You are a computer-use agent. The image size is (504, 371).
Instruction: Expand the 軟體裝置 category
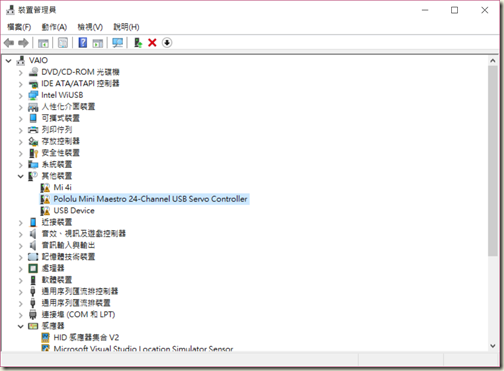pyautogui.click(x=21, y=280)
